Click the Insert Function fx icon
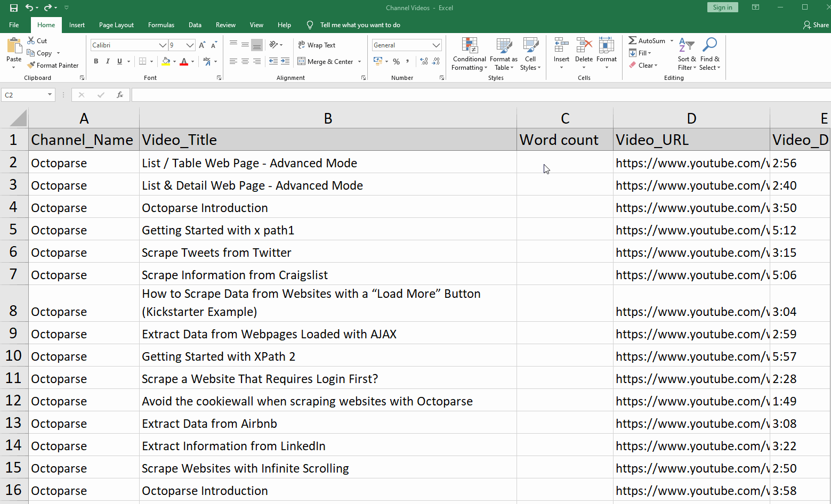The height and width of the screenshot is (504, 831). (x=120, y=95)
